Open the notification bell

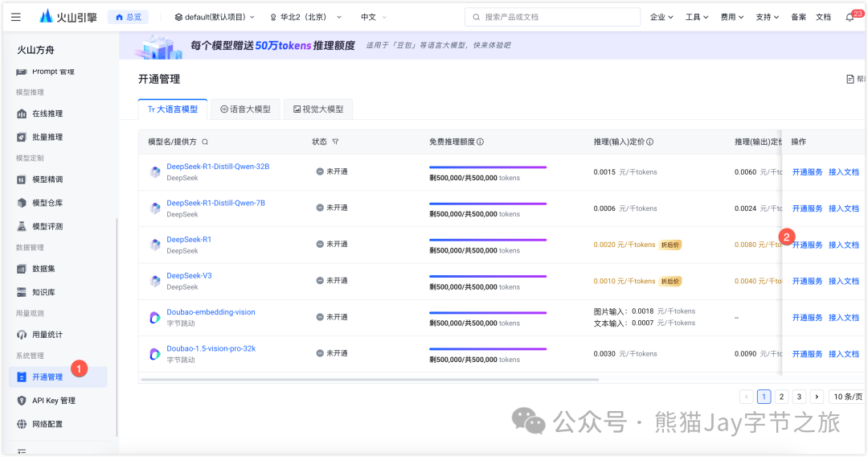(850, 17)
